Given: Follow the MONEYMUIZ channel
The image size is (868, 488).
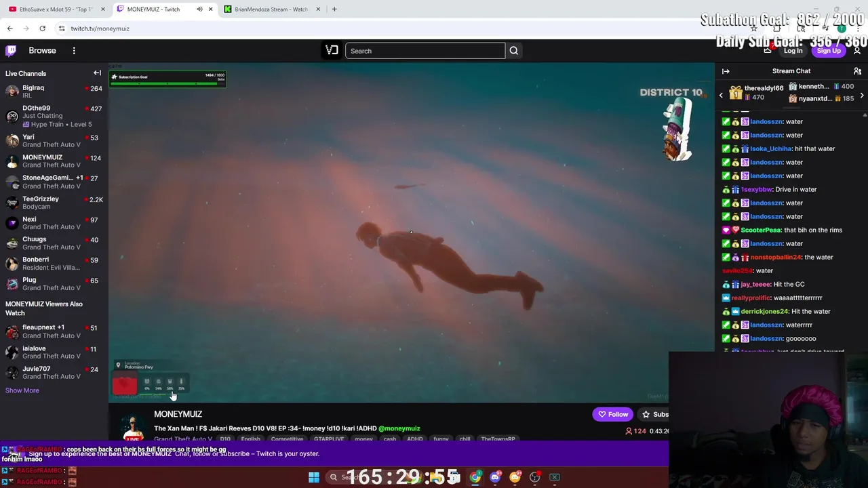Looking at the screenshot, I should click(x=613, y=414).
